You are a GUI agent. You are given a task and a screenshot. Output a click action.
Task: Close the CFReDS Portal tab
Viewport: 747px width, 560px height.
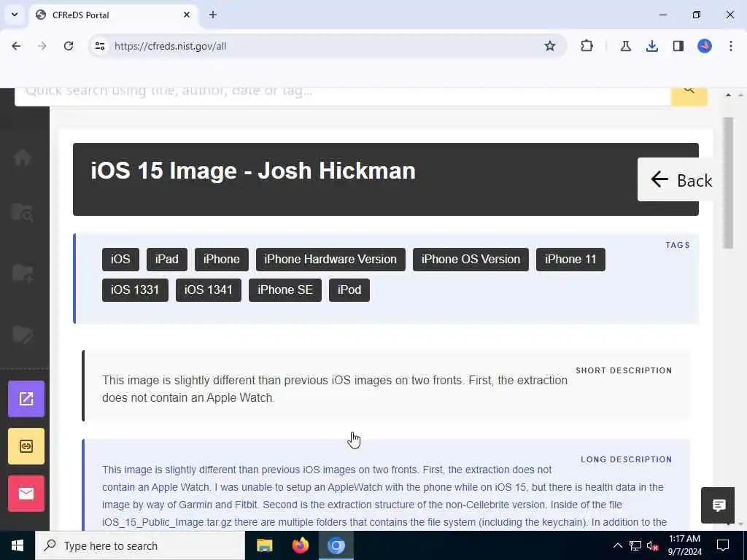coord(187,15)
